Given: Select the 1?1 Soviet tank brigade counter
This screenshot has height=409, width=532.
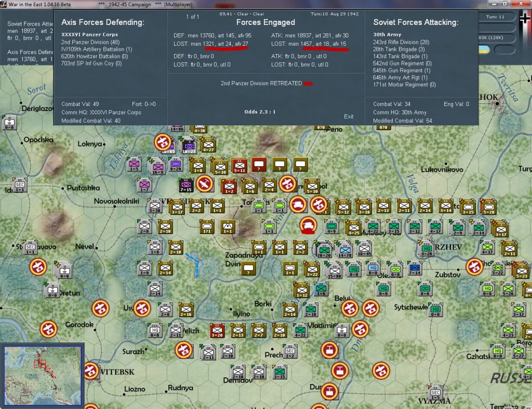Looking at the screenshot, I should point(207,227).
